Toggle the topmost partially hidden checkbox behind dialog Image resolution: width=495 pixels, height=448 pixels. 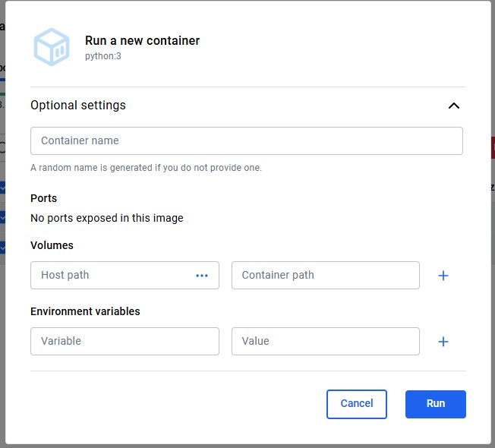point(2,187)
